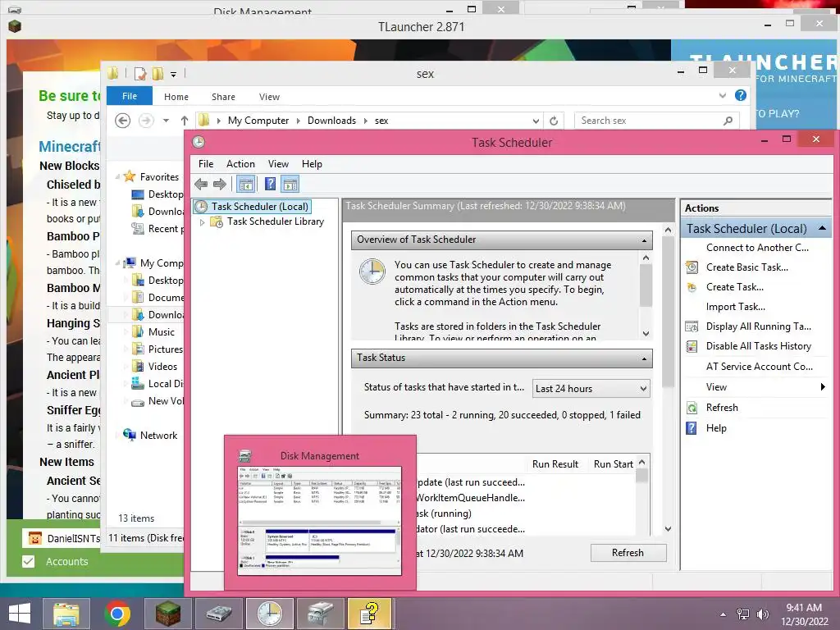Viewport: 840px width, 630px height.
Task: Open the View submenu arrow in Actions pane
Action: coord(823,387)
